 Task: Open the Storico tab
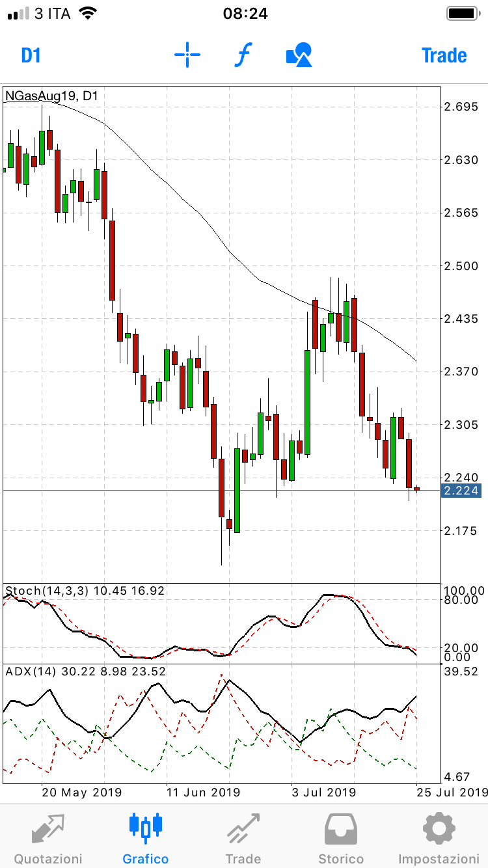click(x=342, y=839)
